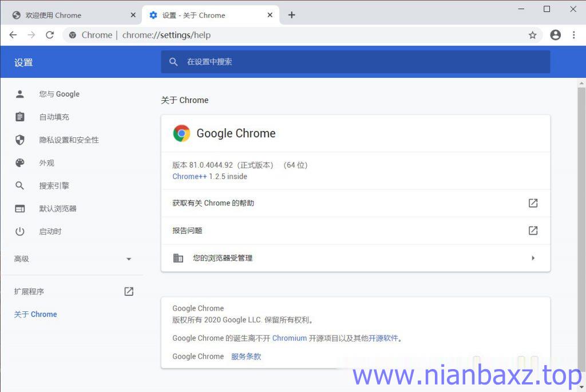This screenshot has width=586, height=392.
Task: Open the user profile avatar icon
Action: pos(555,35)
